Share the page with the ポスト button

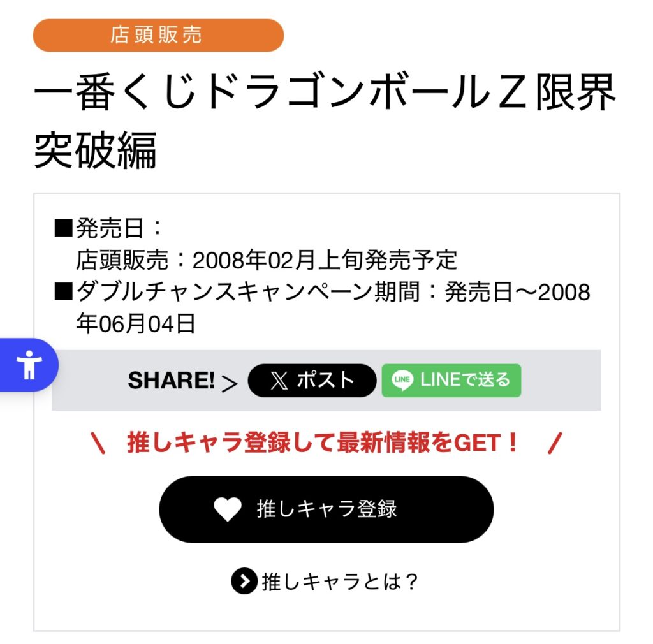tap(312, 381)
